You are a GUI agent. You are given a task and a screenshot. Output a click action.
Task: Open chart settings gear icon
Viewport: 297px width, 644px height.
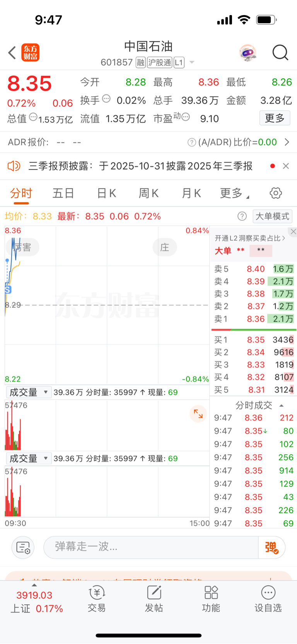point(276,193)
